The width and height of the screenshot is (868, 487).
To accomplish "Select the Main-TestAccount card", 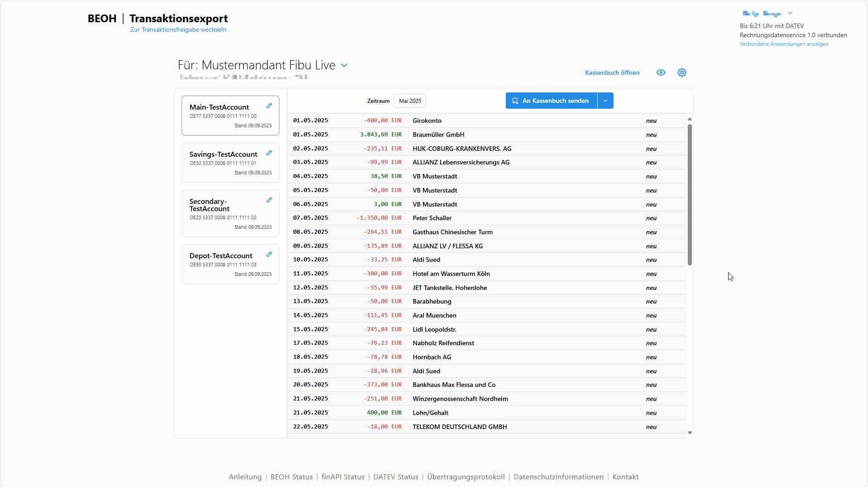I will coord(230,116).
